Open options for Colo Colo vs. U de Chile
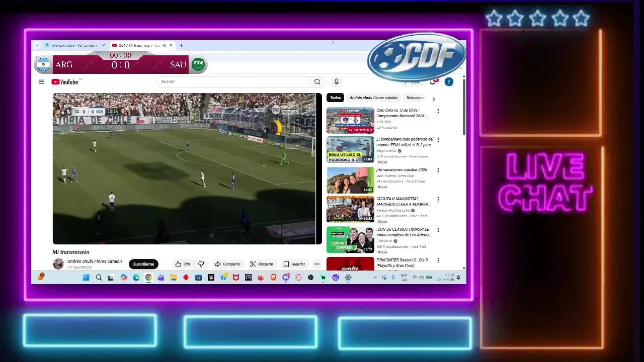The image size is (644, 362). click(x=438, y=111)
